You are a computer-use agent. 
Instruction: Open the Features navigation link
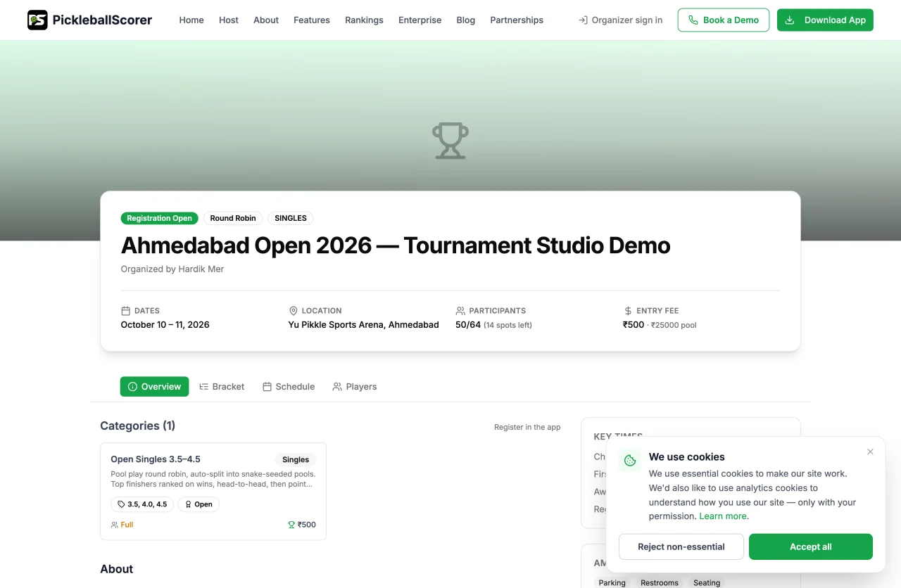point(312,20)
